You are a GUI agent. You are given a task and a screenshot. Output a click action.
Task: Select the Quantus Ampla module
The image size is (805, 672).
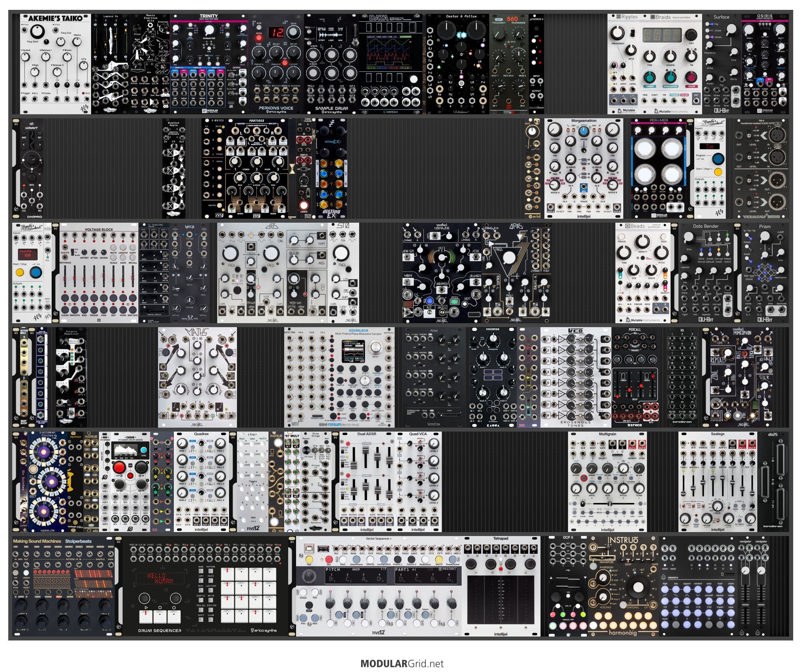pyautogui.click(x=174, y=169)
